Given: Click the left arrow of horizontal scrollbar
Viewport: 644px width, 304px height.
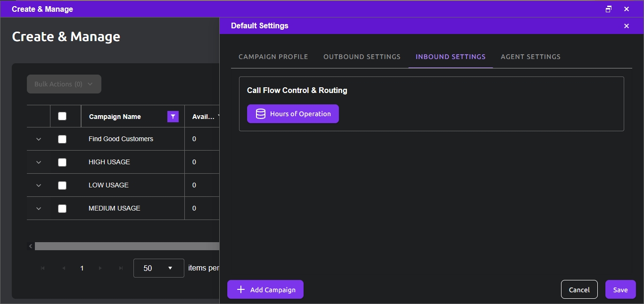Looking at the screenshot, I should tap(31, 246).
